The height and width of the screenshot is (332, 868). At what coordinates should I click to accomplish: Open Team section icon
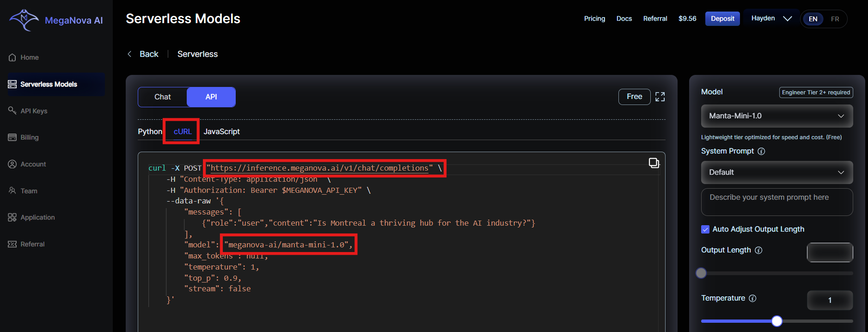pyautogui.click(x=12, y=191)
